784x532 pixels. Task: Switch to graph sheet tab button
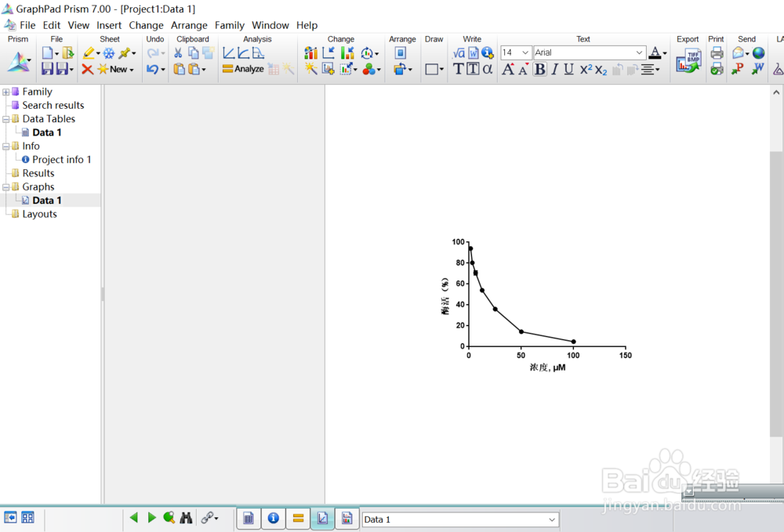[322, 518]
